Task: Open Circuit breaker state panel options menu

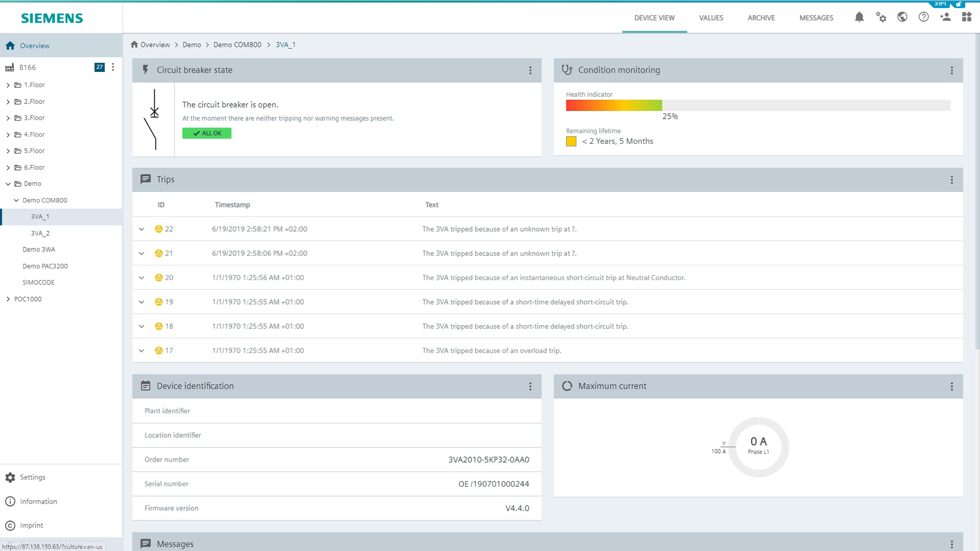Action: [530, 70]
